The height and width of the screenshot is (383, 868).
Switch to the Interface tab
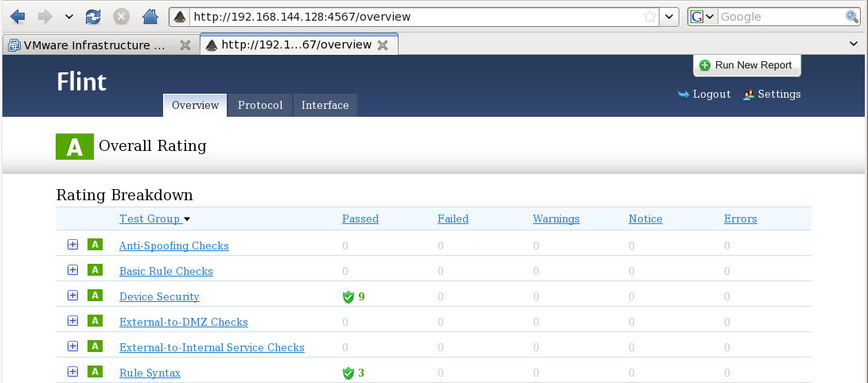(325, 105)
